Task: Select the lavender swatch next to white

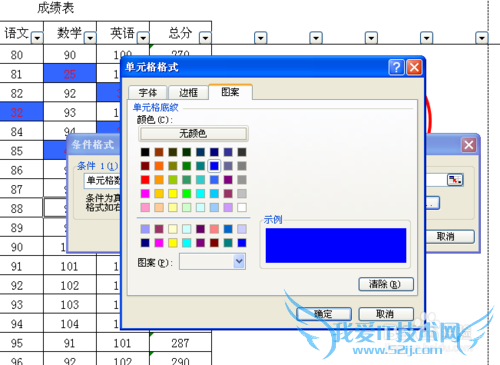Action: [x=228, y=208]
